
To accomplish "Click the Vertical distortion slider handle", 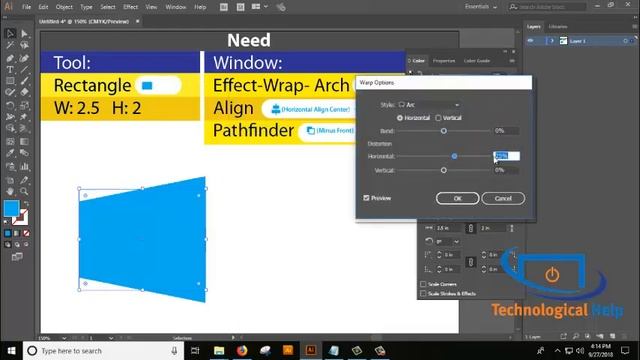I will click(x=444, y=170).
